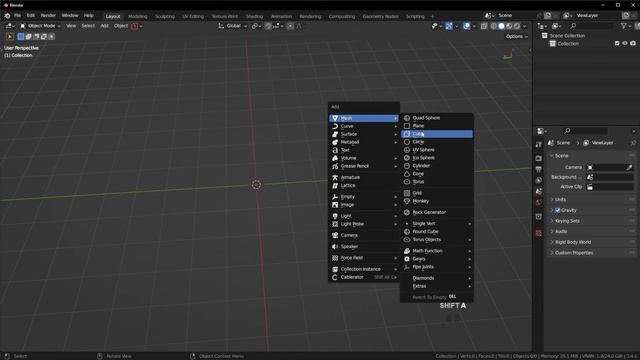Click the Cone mesh icon

407,174
